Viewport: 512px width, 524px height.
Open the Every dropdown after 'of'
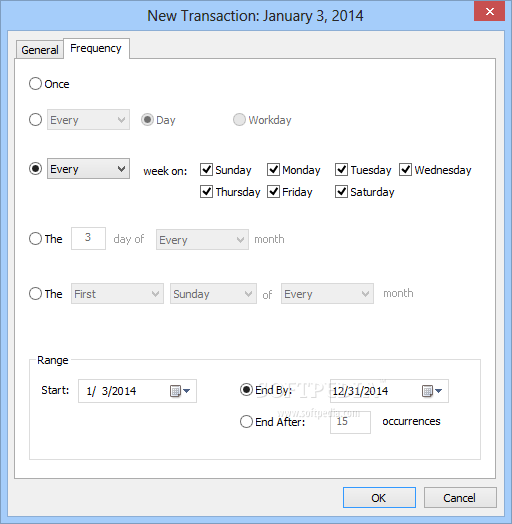(x=327, y=294)
